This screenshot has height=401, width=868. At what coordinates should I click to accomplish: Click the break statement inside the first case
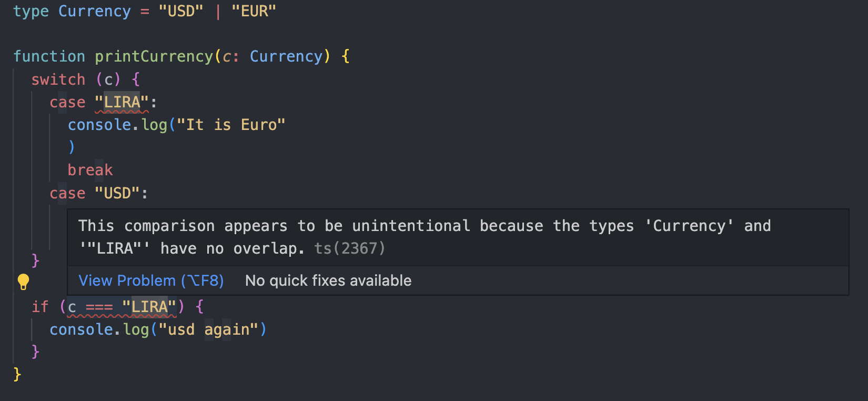pos(90,169)
